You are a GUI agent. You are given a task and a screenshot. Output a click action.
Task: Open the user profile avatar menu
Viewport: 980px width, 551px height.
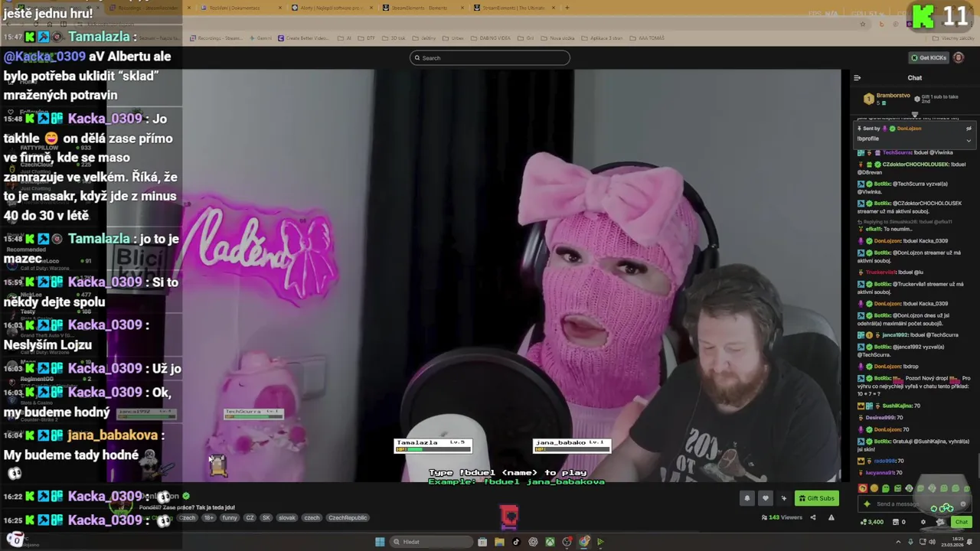coord(959,57)
